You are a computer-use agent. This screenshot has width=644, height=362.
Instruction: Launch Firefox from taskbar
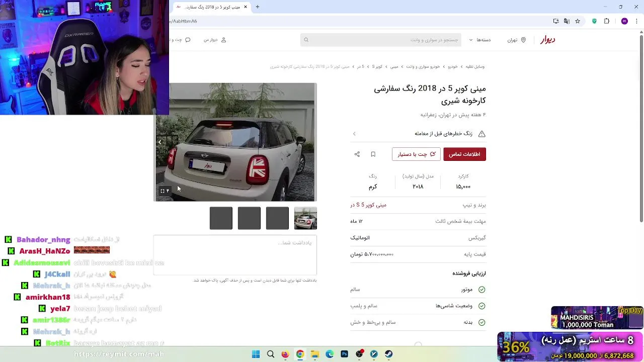point(285,354)
